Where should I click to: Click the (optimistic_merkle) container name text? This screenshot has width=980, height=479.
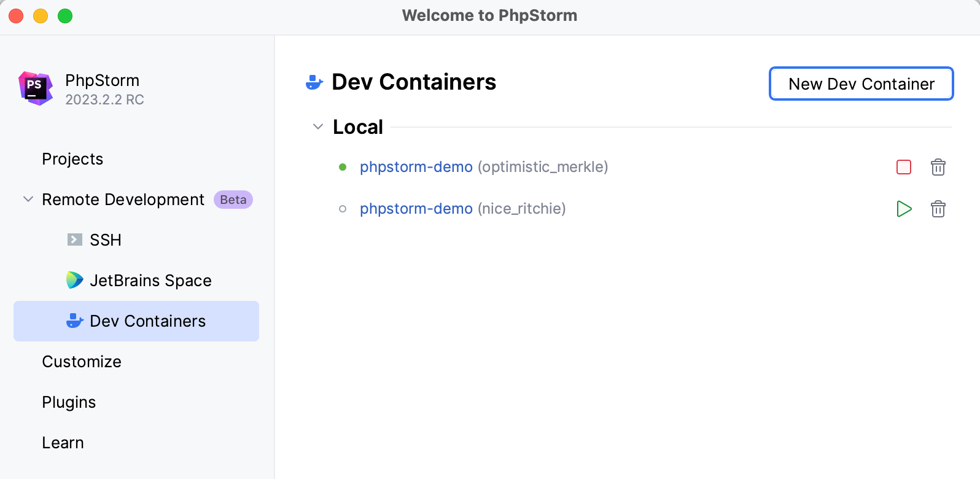(x=543, y=167)
